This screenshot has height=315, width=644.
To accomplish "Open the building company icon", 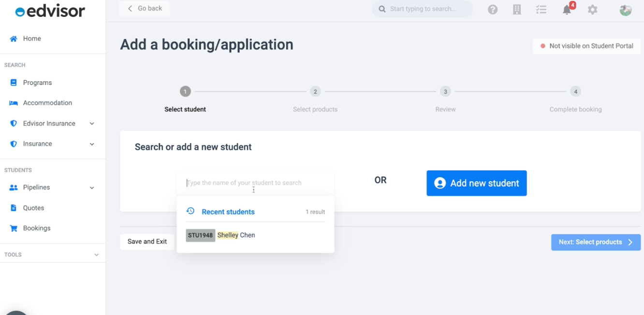I will (517, 10).
